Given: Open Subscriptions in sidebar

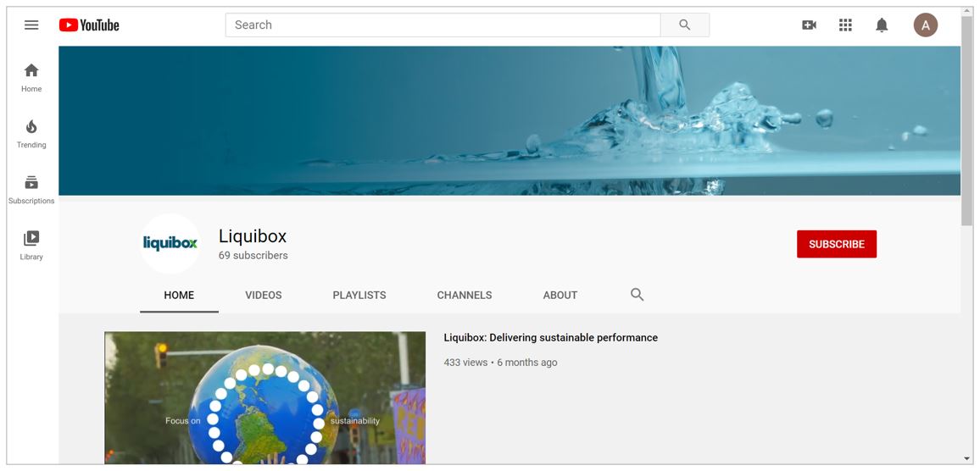Looking at the screenshot, I should [31, 189].
